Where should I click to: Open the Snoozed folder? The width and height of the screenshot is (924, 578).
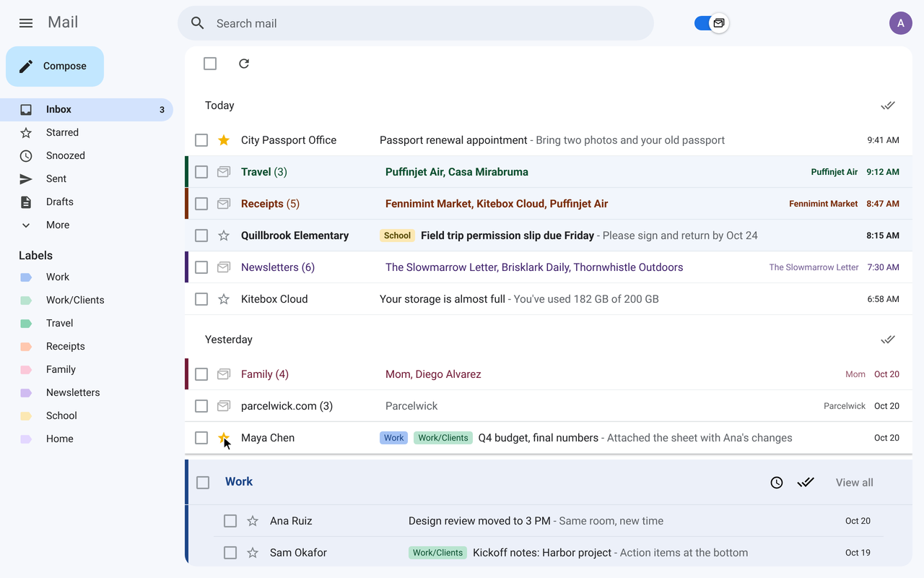[x=87, y=155]
